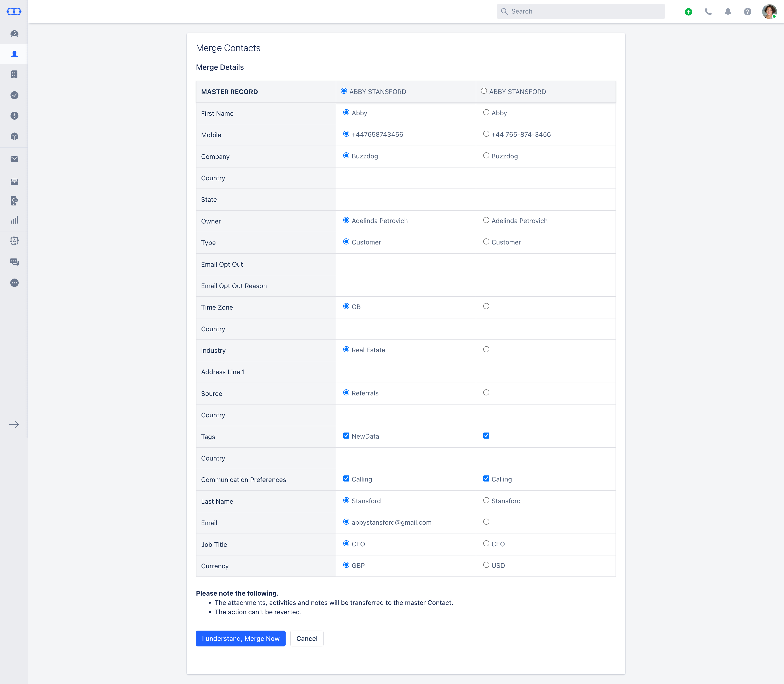Click the Merge Details heading
The width and height of the screenshot is (784, 684).
tap(220, 67)
